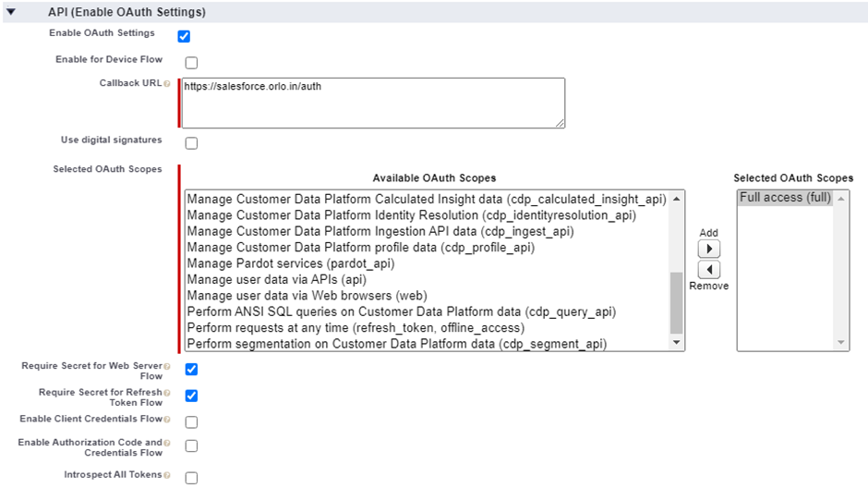Enable the Introspect All Tokens checkbox
Viewport: 868px width, 488px height.
point(191,478)
